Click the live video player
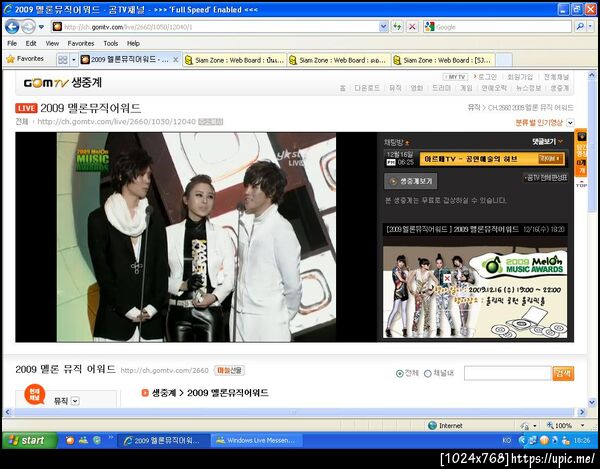The width and height of the screenshot is (600, 469). click(196, 237)
